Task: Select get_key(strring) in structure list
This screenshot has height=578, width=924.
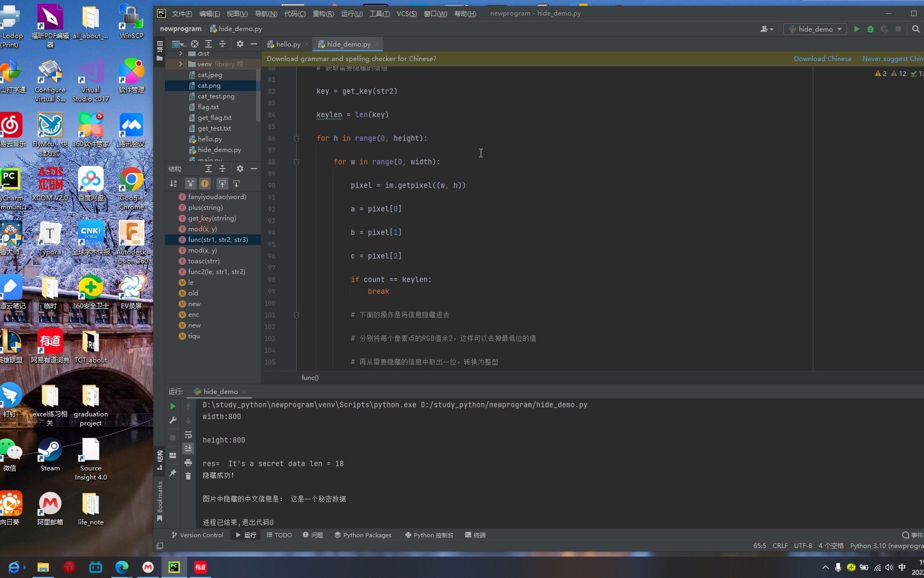Action: pyautogui.click(x=213, y=218)
